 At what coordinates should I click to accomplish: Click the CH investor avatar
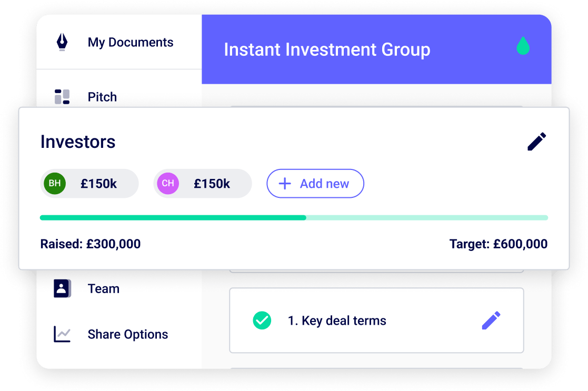(x=167, y=183)
